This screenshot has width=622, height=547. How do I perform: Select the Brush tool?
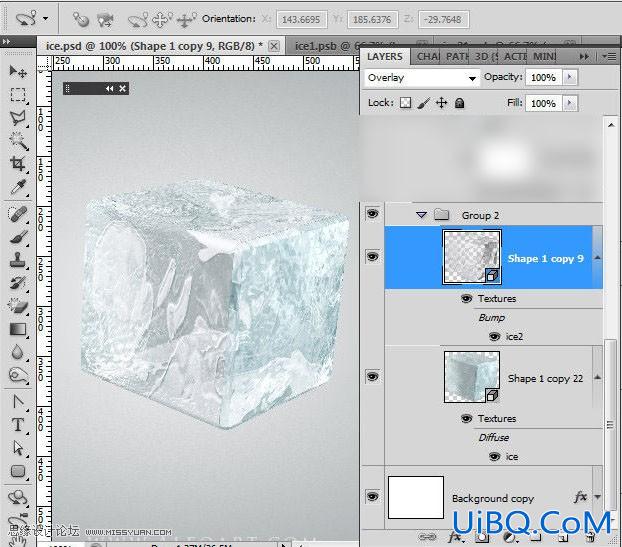[18, 237]
